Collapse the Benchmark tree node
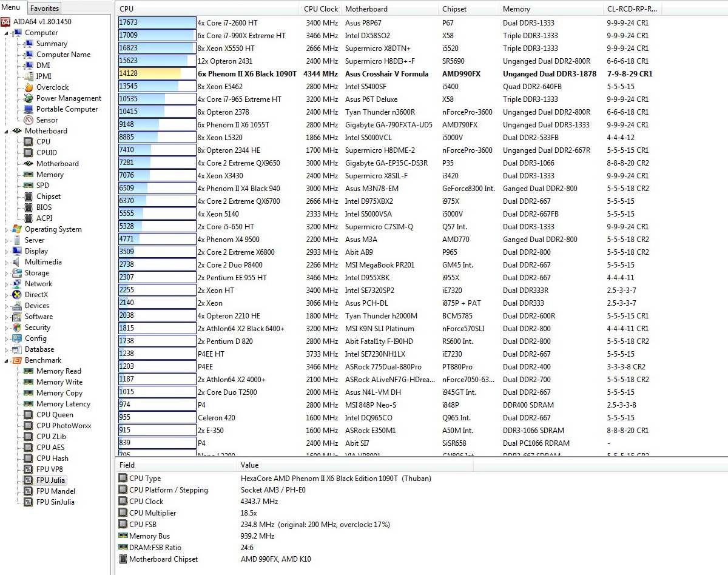The image size is (728, 575). tap(7, 360)
